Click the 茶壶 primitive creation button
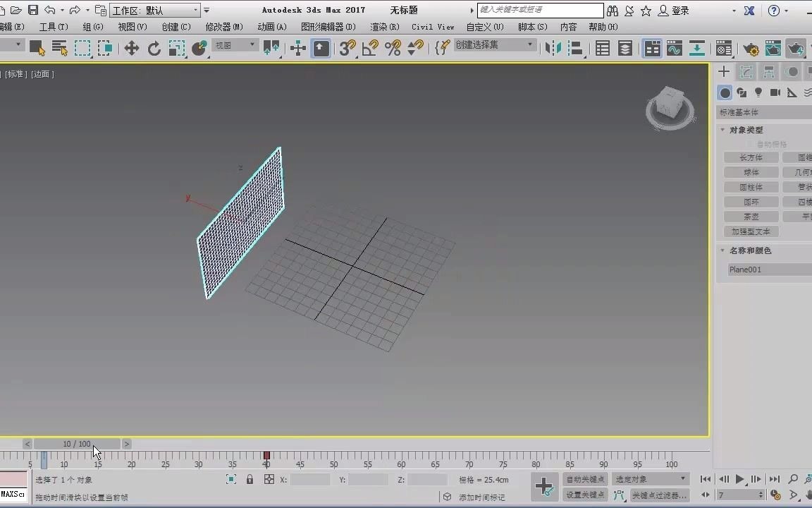Viewport: 812px width, 508px height. click(x=749, y=217)
